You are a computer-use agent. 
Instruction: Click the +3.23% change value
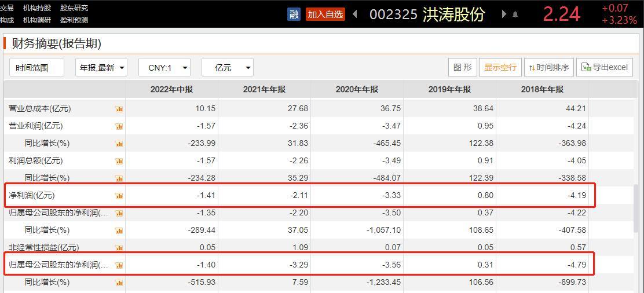pyautogui.click(x=619, y=20)
